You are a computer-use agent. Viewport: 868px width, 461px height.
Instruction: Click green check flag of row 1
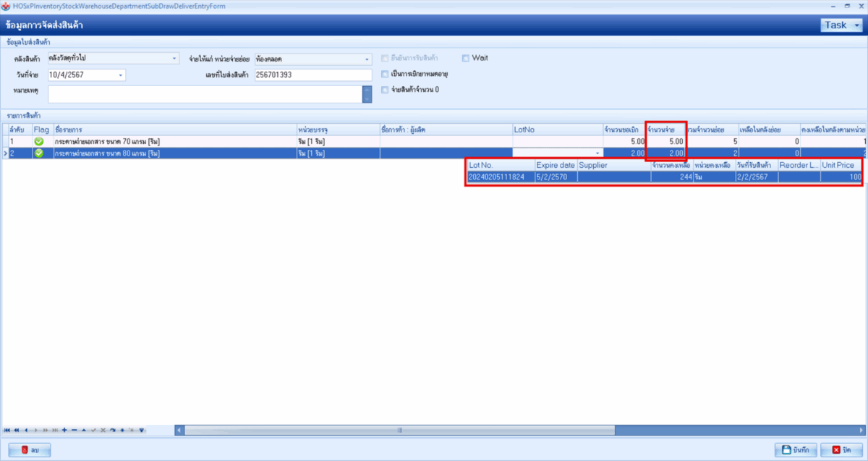point(39,141)
